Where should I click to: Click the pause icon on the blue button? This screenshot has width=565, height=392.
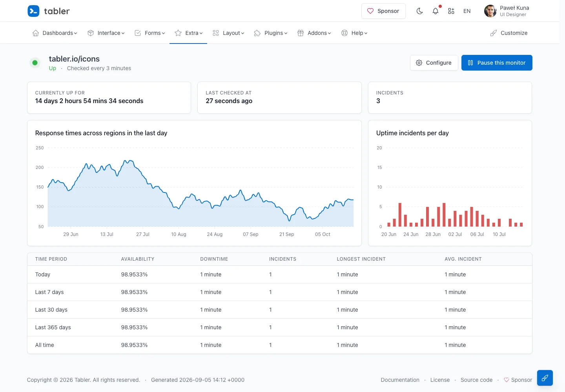click(x=470, y=63)
